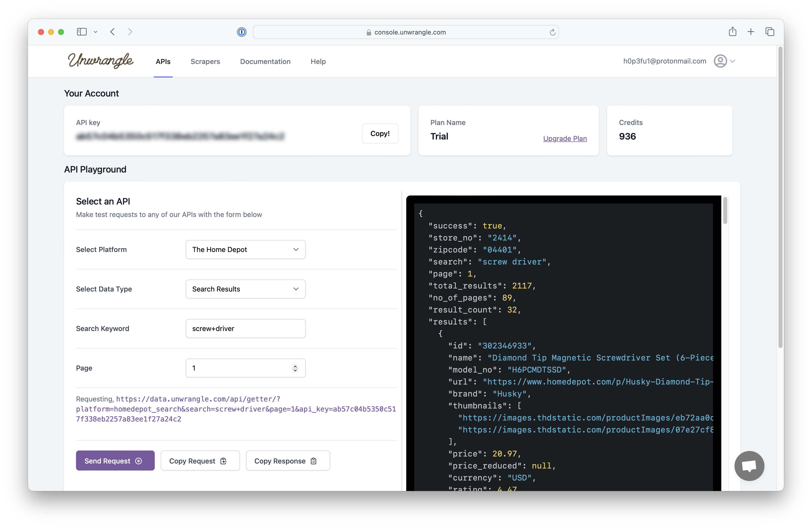Switch to the APIs tab

(163, 61)
